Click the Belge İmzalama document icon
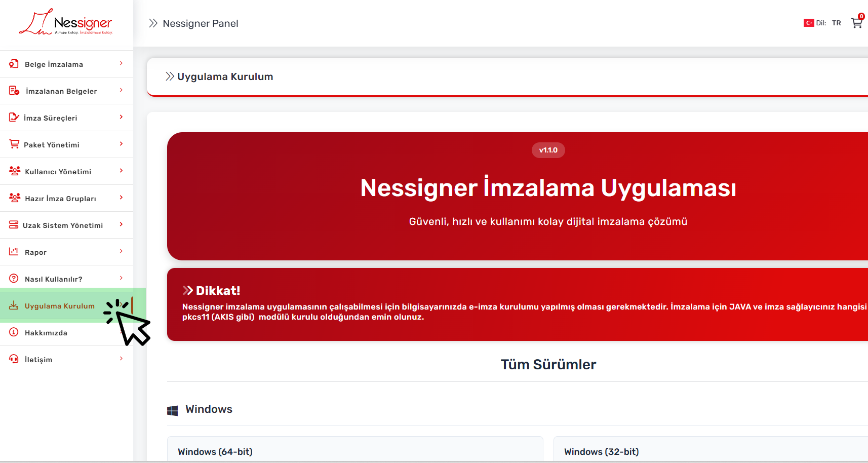Viewport: 868px width, 463px height. pyautogui.click(x=14, y=64)
